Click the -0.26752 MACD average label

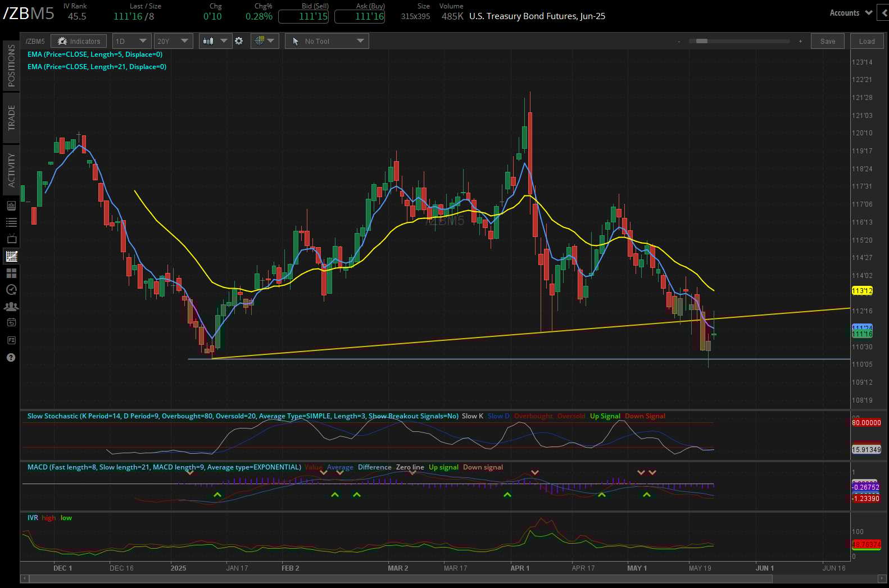click(866, 487)
